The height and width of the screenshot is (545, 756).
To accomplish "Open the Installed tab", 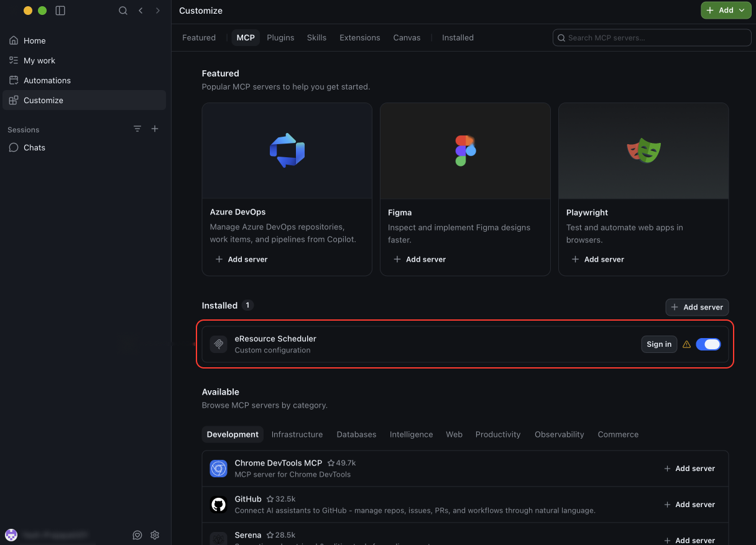I will click(x=458, y=38).
